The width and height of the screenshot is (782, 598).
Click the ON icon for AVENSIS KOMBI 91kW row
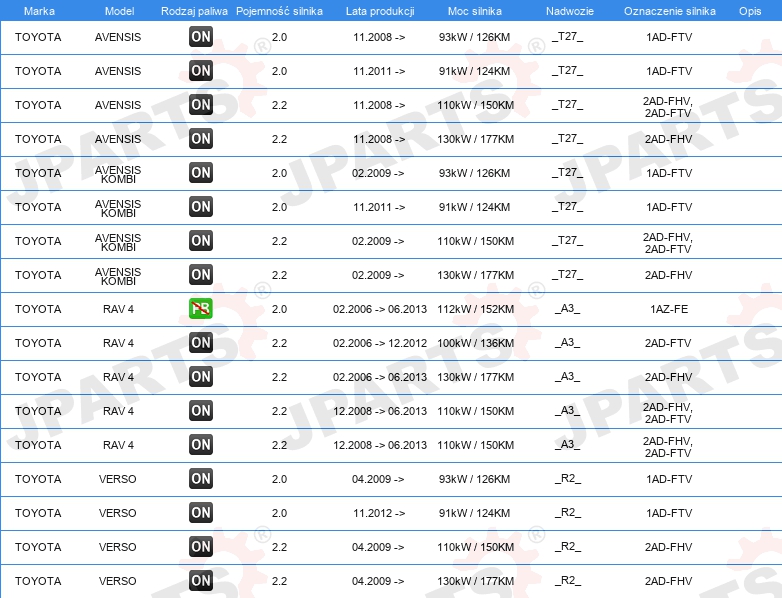pyautogui.click(x=201, y=206)
